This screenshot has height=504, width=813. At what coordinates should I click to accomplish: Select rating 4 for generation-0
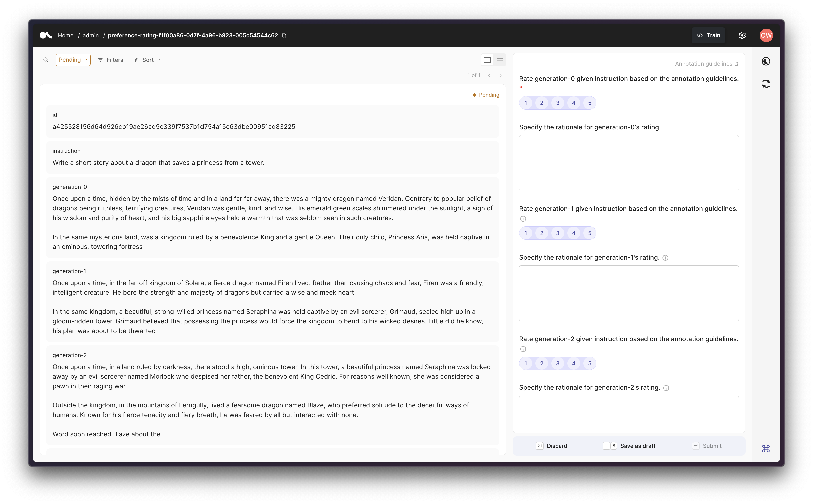click(573, 103)
